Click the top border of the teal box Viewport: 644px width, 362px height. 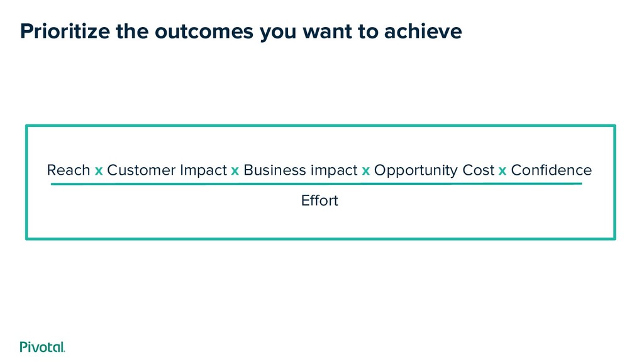(320, 126)
